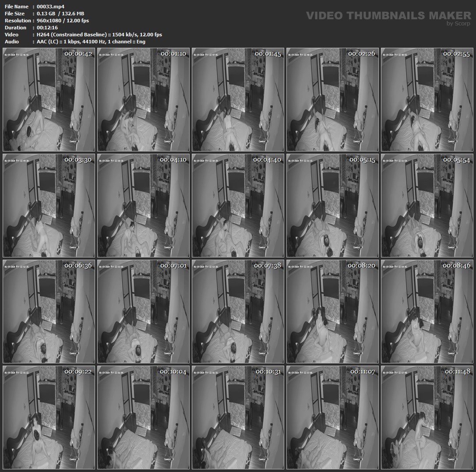Select the 00:02:55 frame

point(427,100)
